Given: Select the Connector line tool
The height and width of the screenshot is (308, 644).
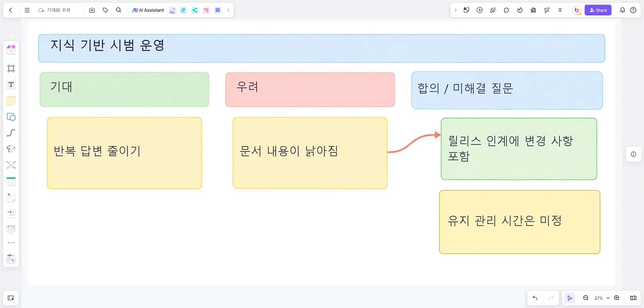Looking at the screenshot, I should click(x=11, y=133).
